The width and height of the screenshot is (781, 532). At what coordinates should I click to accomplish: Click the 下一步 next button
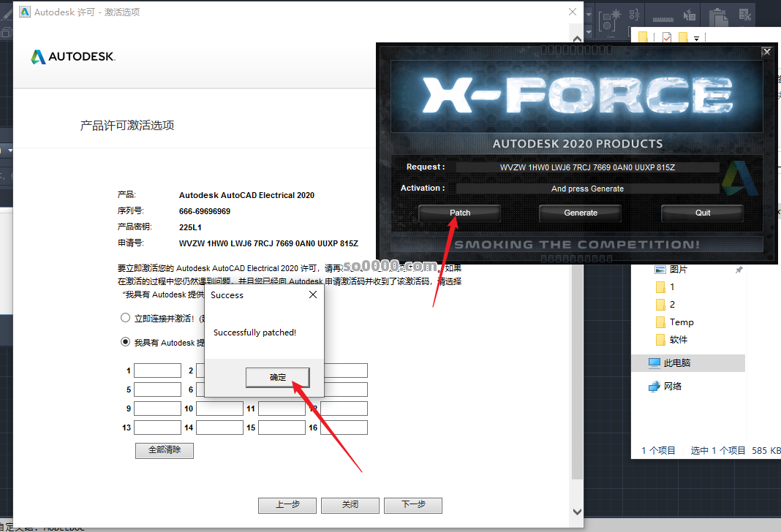pos(413,505)
